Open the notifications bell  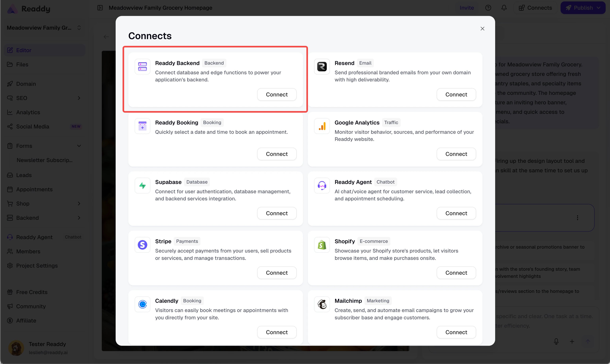coord(504,8)
